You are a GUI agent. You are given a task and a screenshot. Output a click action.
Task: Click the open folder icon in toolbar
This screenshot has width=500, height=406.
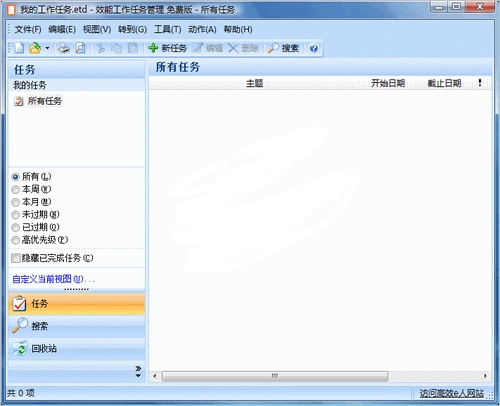click(x=35, y=48)
